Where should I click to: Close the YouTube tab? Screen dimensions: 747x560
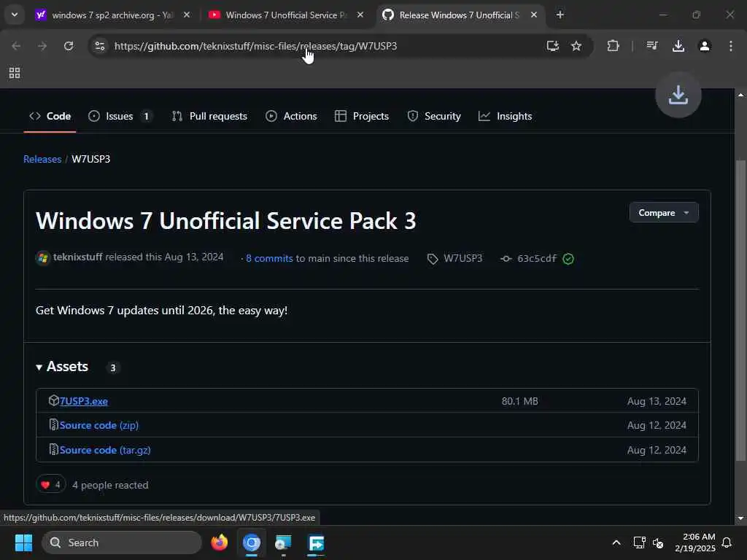(360, 15)
